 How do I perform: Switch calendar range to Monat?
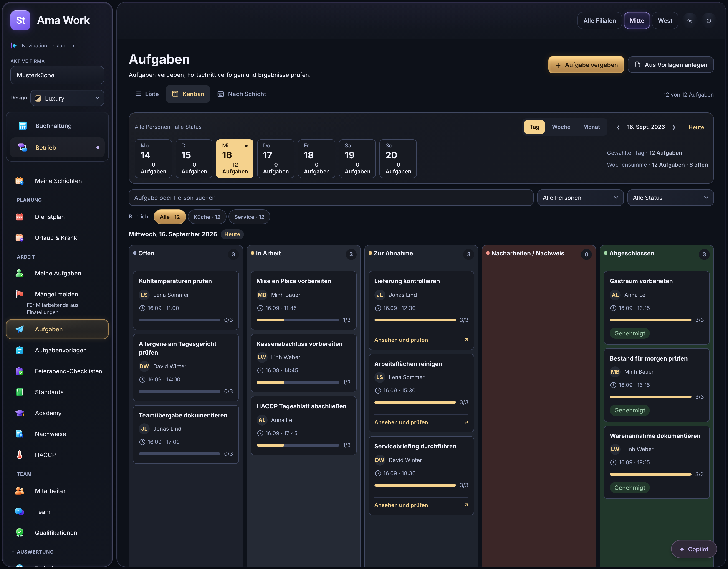click(591, 127)
